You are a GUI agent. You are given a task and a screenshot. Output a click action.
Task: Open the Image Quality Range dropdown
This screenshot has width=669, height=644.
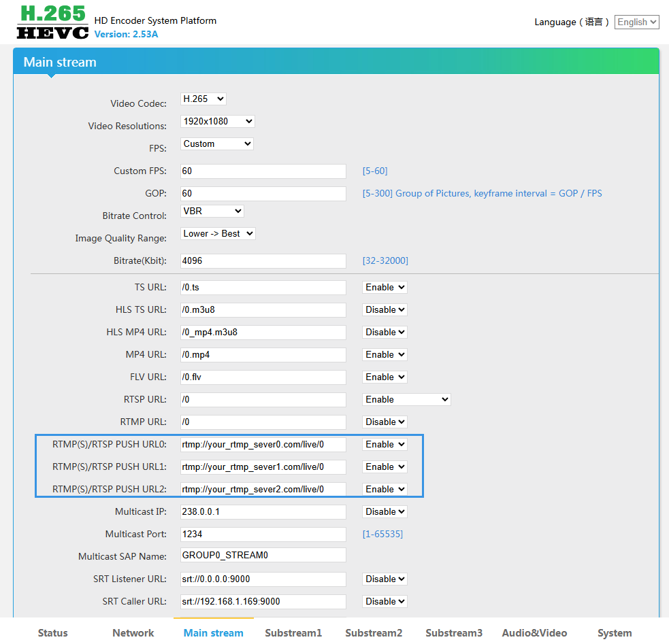click(x=218, y=234)
